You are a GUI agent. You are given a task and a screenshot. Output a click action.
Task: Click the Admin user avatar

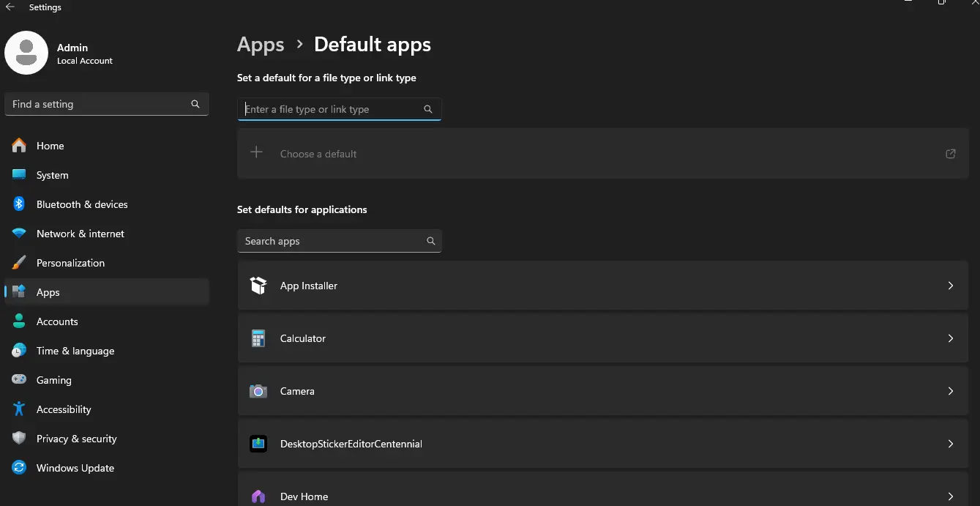26,53
